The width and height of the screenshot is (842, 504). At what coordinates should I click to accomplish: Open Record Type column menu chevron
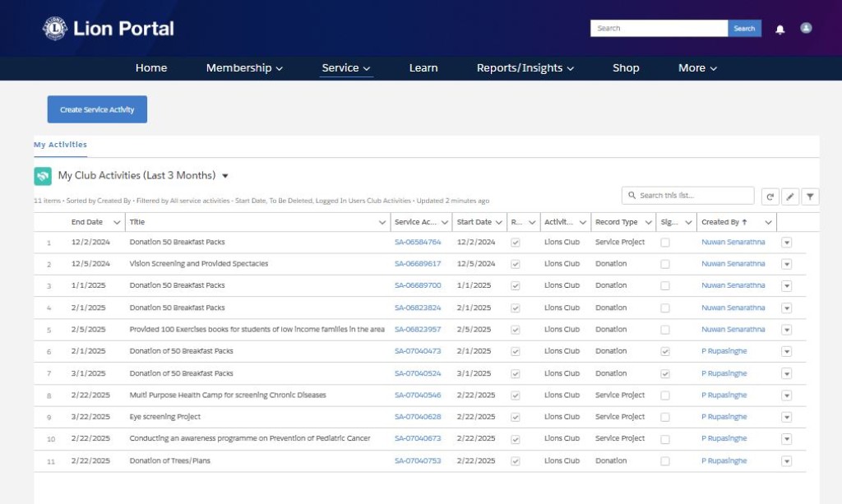648,222
